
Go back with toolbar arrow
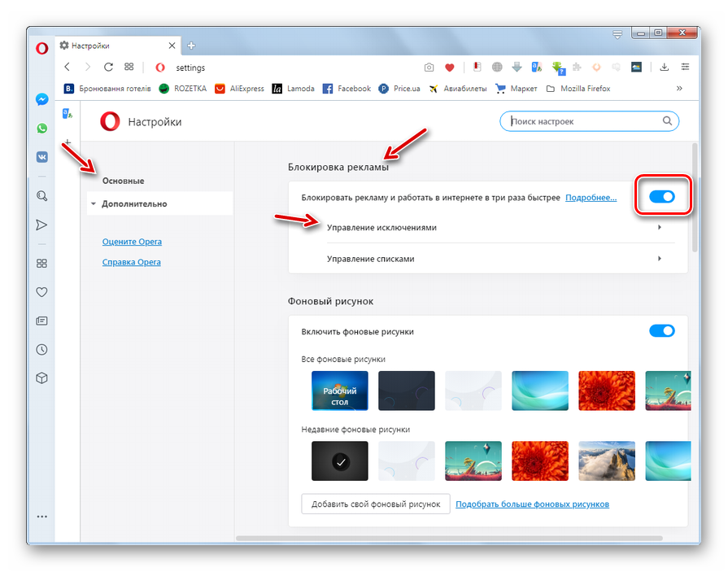coord(68,67)
